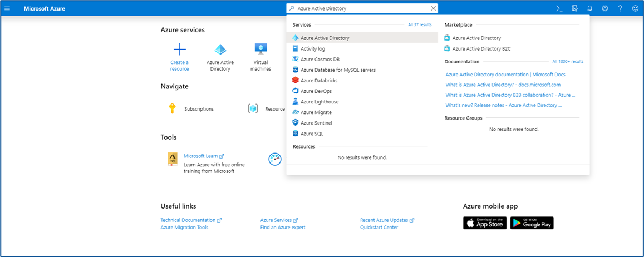644x257 pixels.
Task: Click the Azure Sentinel shield icon
Action: pos(295,123)
